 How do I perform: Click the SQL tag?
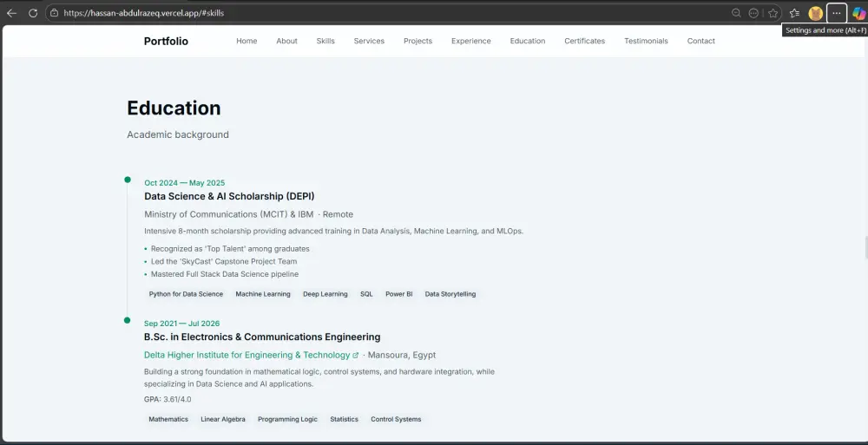366,294
